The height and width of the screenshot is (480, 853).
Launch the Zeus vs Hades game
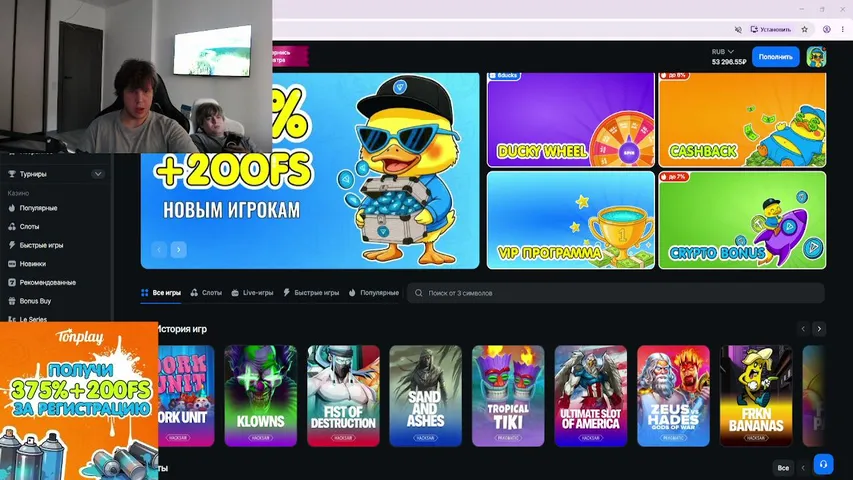673,396
